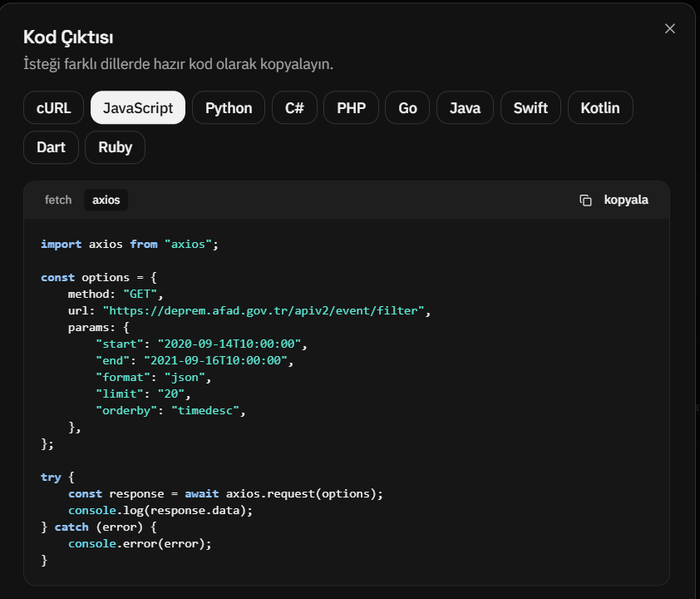Screen dimensions: 700x599
Task: Close the Kod Çıktısı dialog
Action: 669,28
